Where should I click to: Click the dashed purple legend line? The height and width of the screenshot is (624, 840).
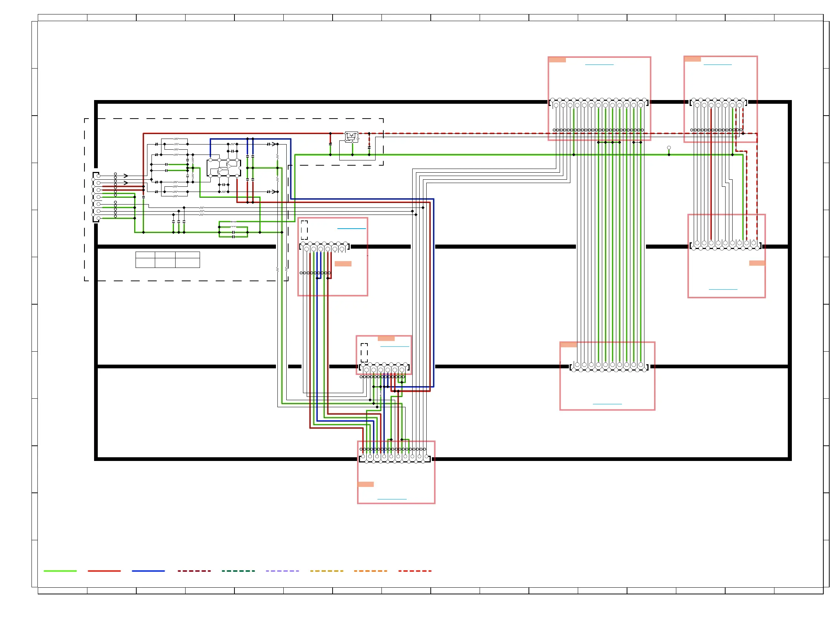pos(282,571)
